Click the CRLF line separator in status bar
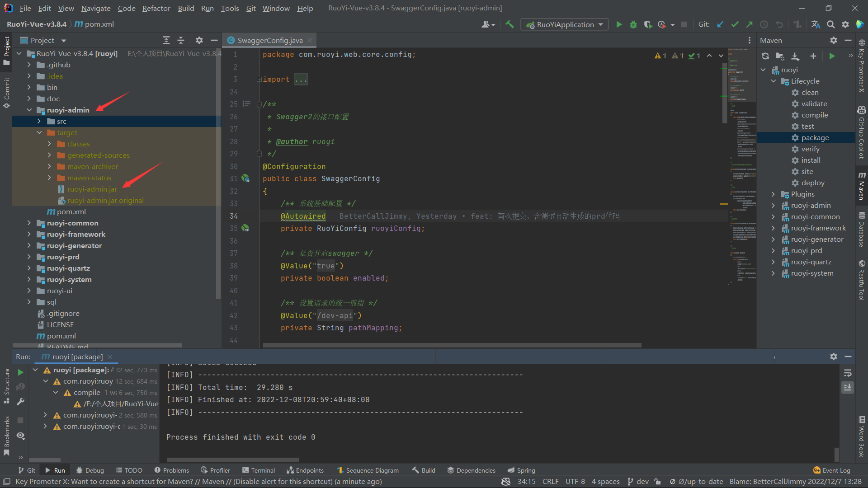Screen dimensions: 868x488 [550, 482]
